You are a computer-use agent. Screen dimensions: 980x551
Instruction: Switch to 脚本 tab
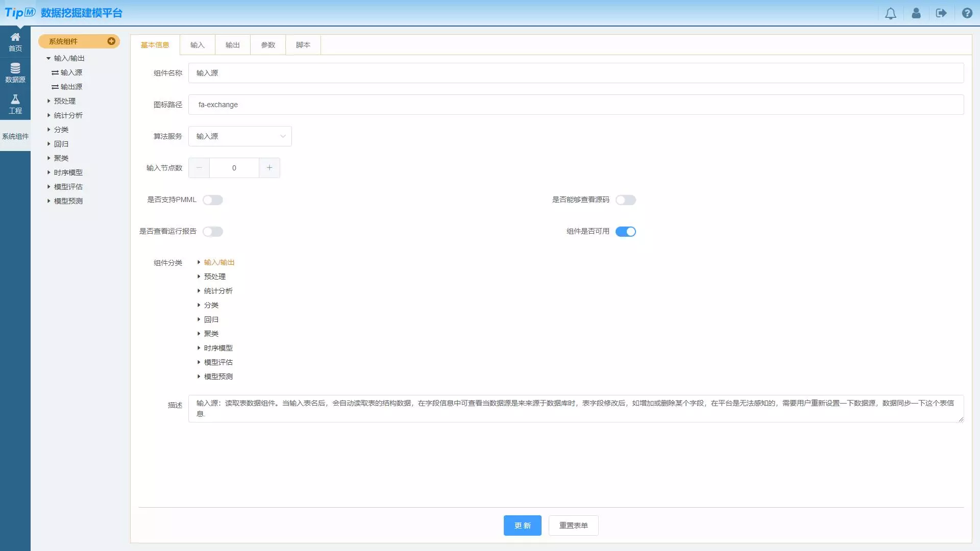click(303, 45)
